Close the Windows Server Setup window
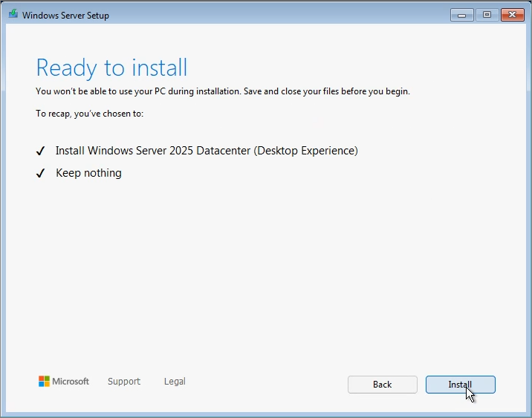The width and height of the screenshot is (532, 418). [x=513, y=15]
